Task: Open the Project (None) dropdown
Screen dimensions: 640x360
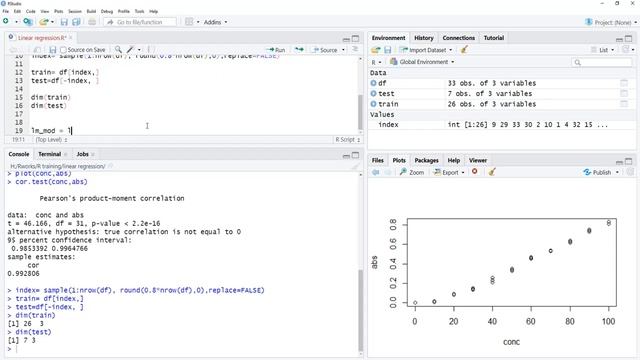Action: coord(611,22)
